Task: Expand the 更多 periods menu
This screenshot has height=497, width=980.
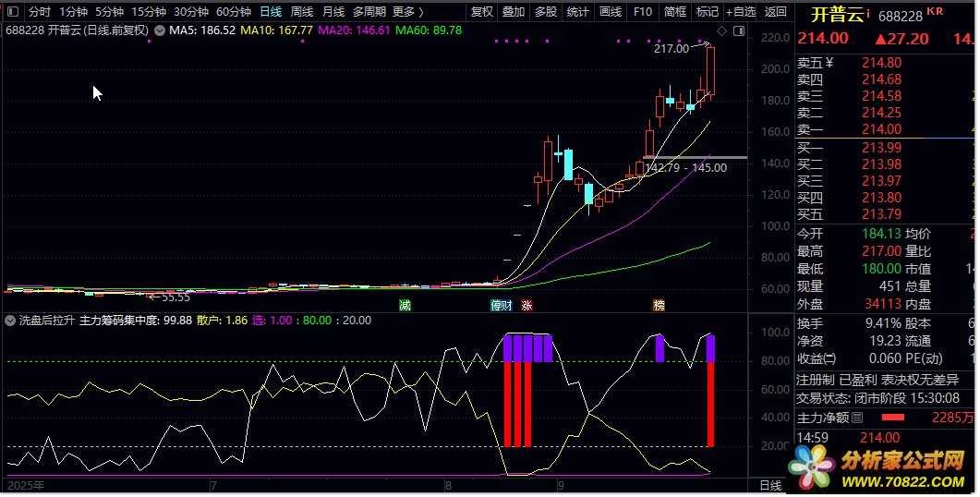Action: tap(408, 12)
